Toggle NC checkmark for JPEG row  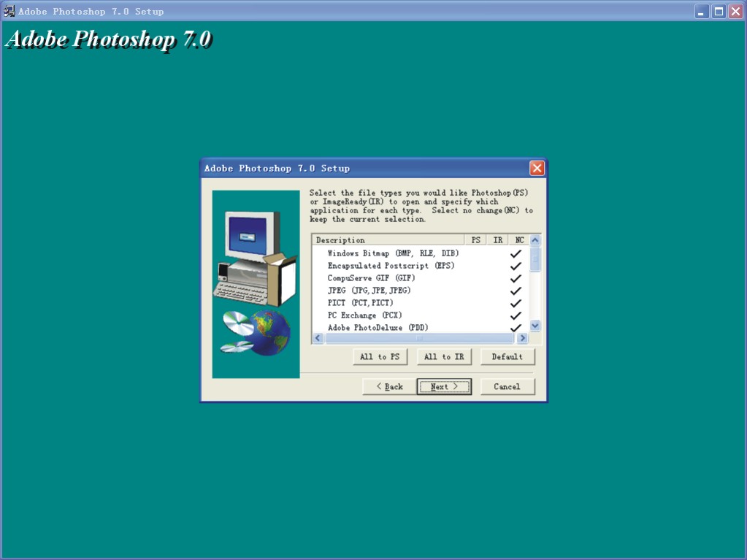click(x=516, y=291)
